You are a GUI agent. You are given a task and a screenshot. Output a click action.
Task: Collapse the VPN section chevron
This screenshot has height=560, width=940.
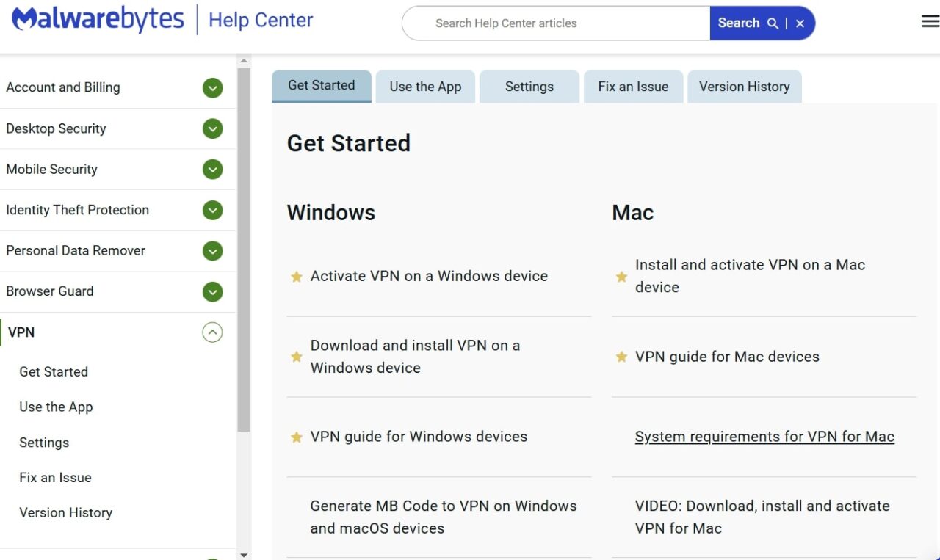point(212,332)
